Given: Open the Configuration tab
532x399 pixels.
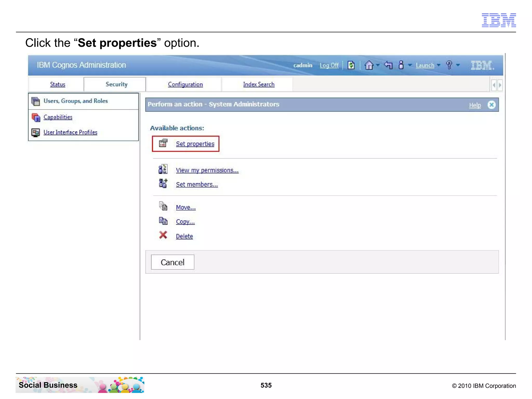Looking at the screenshot, I should [185, 84].
